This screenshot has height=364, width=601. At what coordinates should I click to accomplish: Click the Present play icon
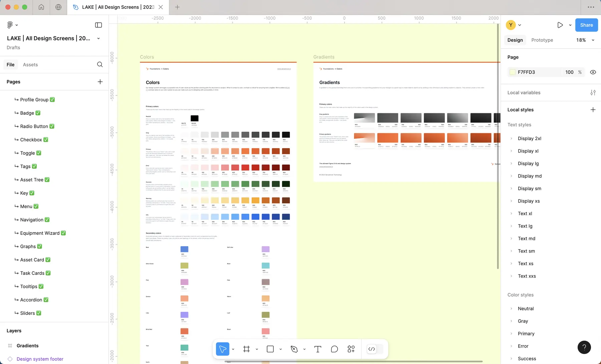(560, 25)
